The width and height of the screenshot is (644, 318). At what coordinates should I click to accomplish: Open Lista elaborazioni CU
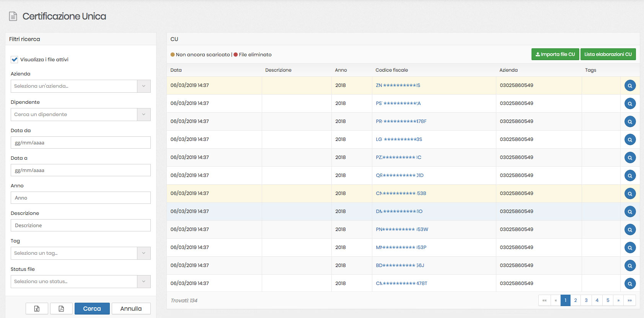(x=608, y=54)
